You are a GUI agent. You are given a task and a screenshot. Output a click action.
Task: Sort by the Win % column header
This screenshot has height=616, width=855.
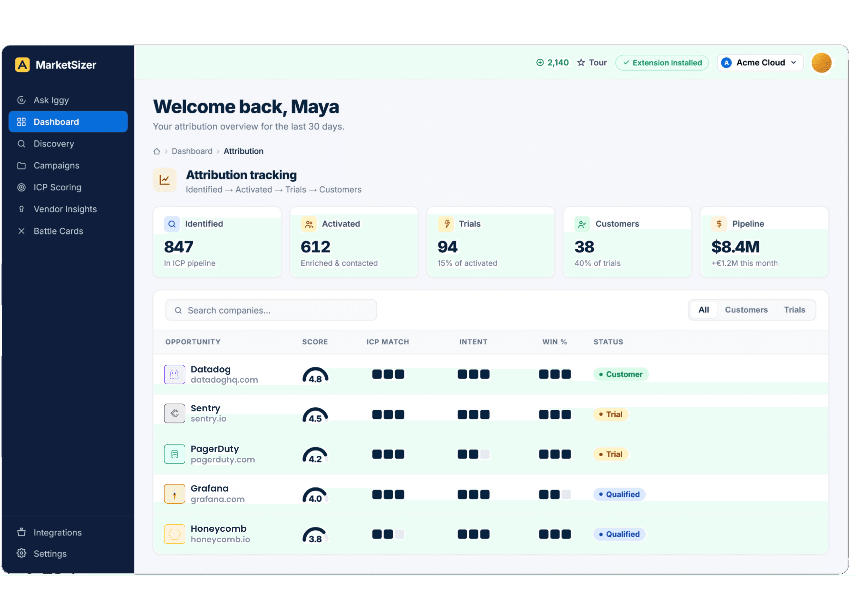pyautogui.click(x=555, y=342)
